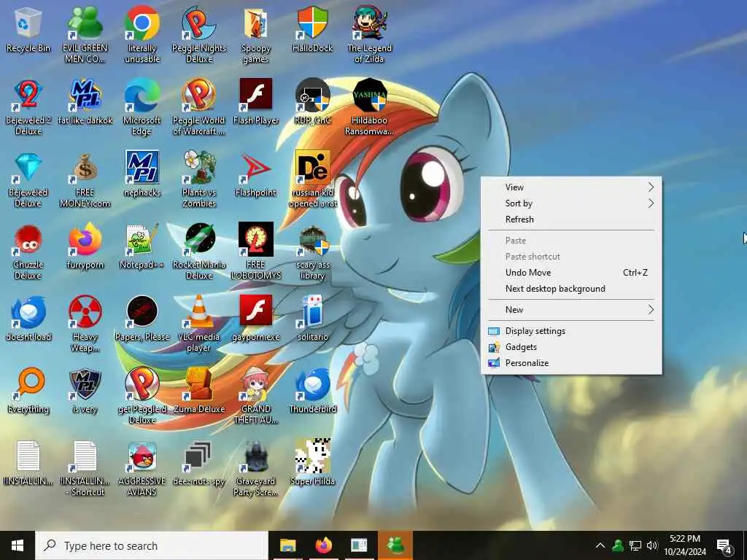Select the AGGRESSIVE AVIANS red bird icon
Image resolution: width=747 pixels, height=560 pixels.
pyautogui.click(x=142, y=469)
